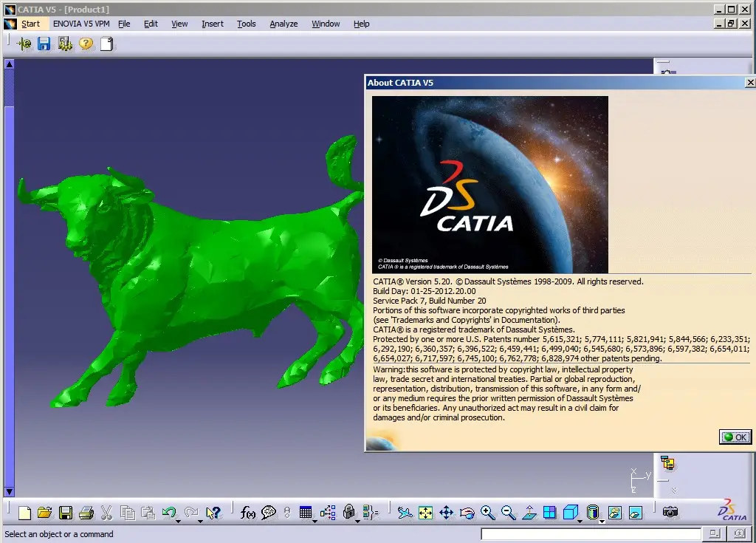756x543 pixels.
Task: Select the Pan four-arrow icon
Action: coord(447,513)
